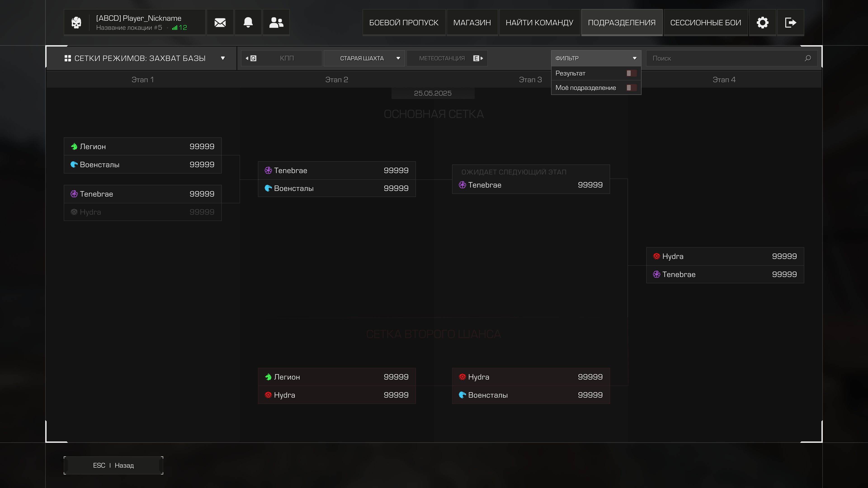Toggle the Моё подразделение filter switch

[x=631, y=88]
